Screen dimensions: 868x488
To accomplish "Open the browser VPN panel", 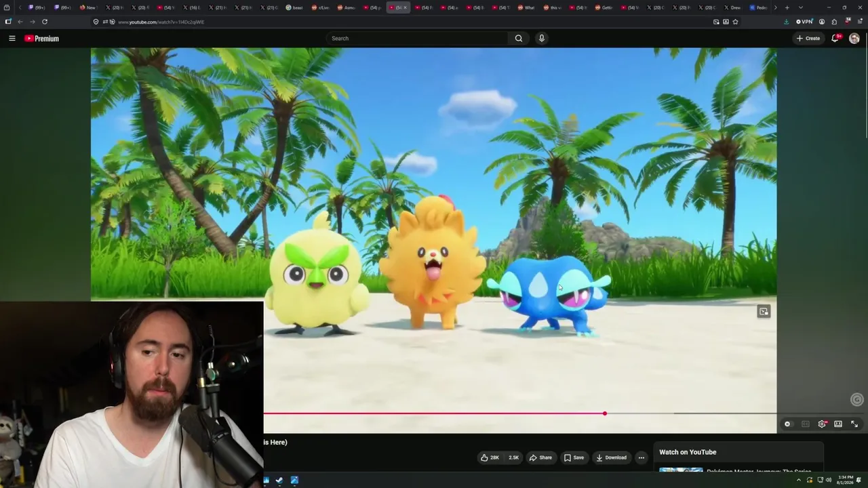I will pyautogui.click(x=804, y=22).
